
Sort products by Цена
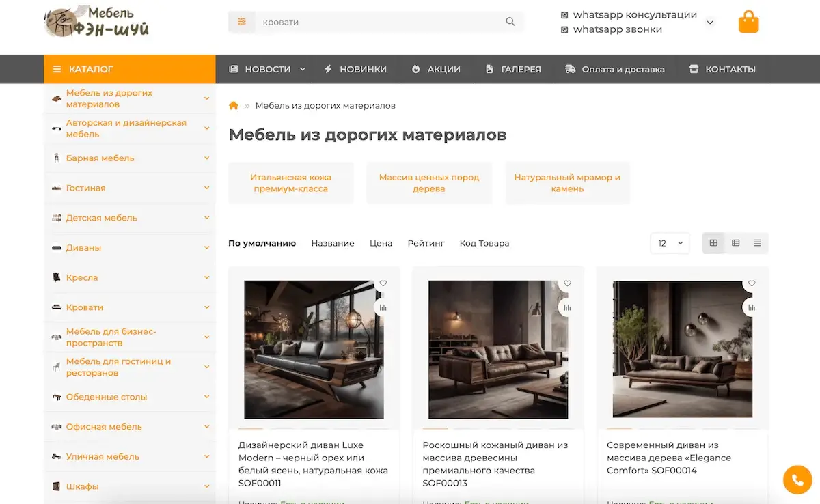381,243
